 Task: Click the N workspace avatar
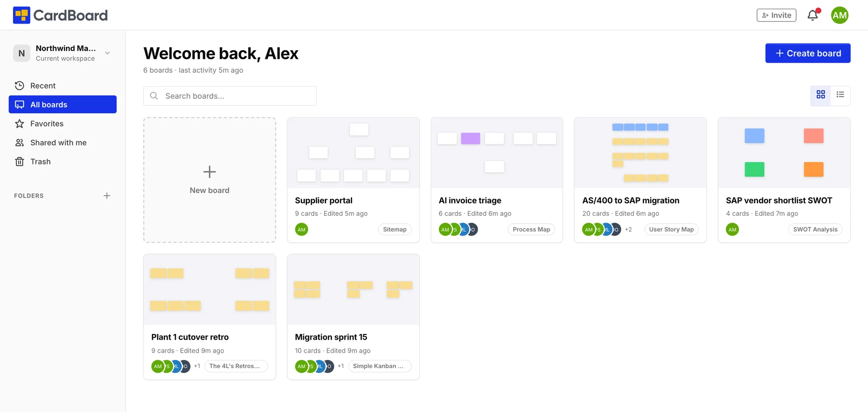[22, 53]
